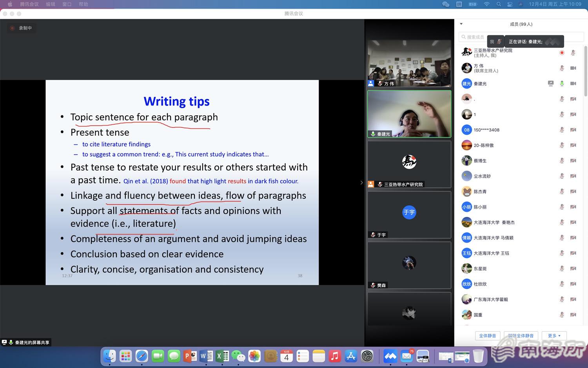The height and width of the screenshot is (368, 588).
Task: Toggle microphone for member 陈杰青
Action: point(562,191)
